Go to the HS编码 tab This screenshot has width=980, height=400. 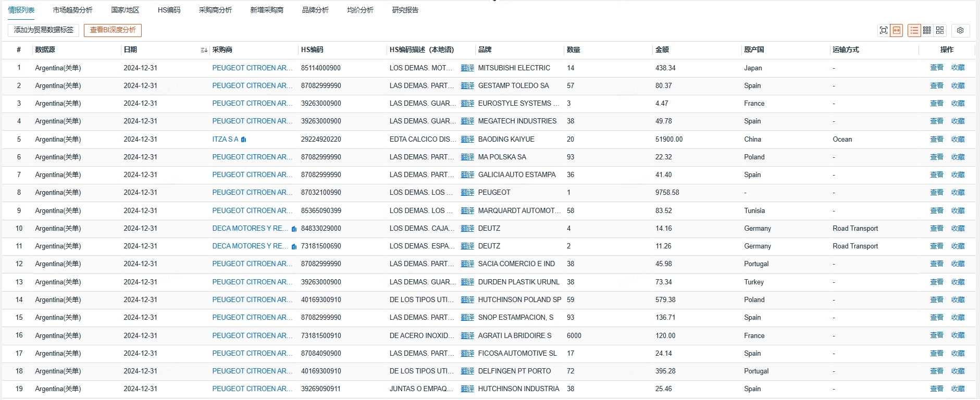pyautogui.click(x=169, y=10)
